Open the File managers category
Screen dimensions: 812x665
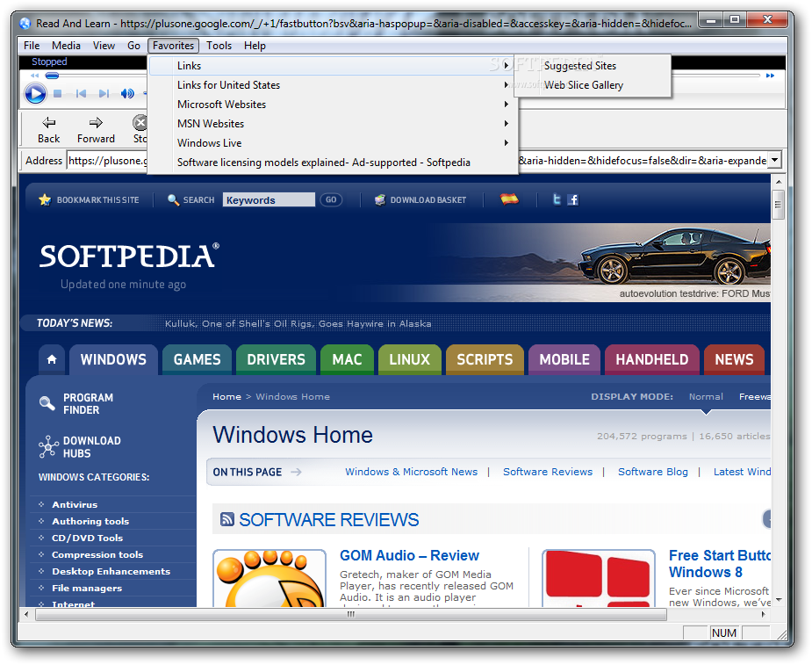click(87, 588)
